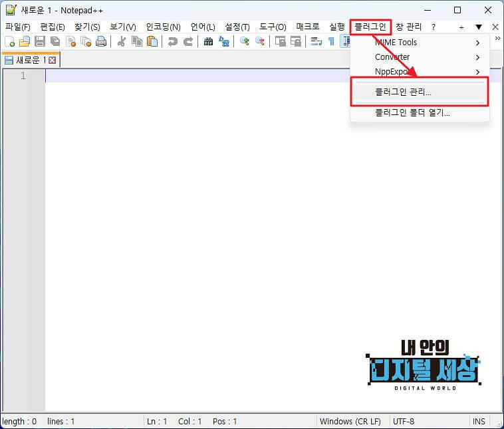504x429 pixels.
Task: Click Save All toolbar icon
Action: (55, 41)
